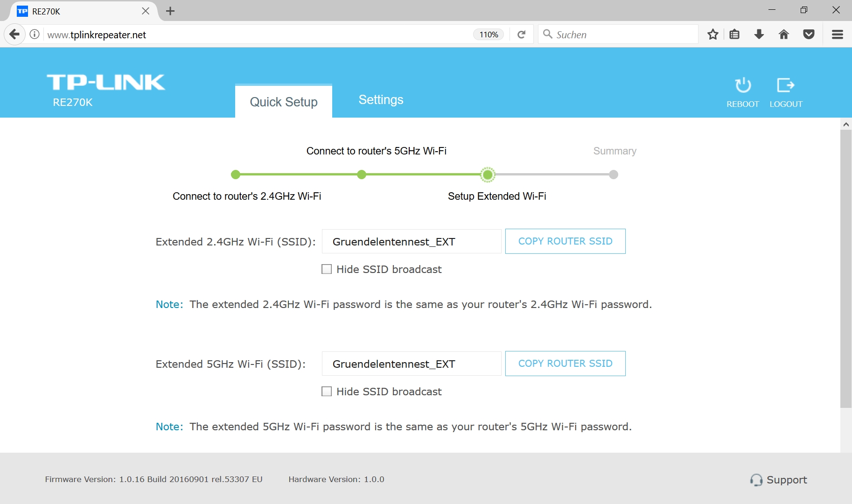The height and width of the screenshot is (504, 852).
Task: Click the TP favicon on the RE270K tab
Action: [x=22, y=11]
